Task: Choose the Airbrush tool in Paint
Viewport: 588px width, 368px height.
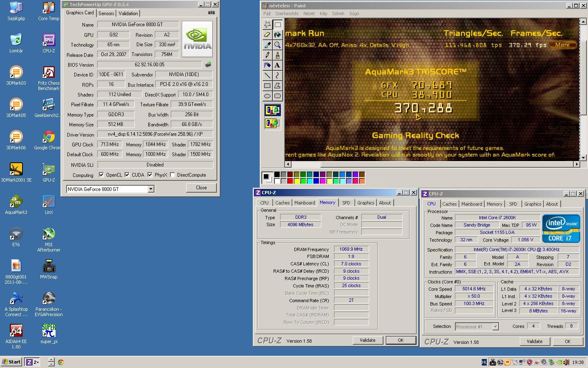Action: [267, 65]
